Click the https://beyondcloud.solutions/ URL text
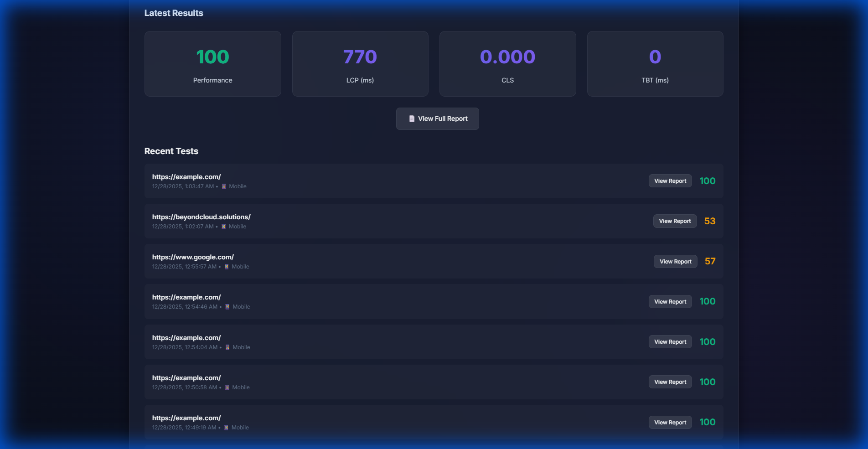868x449 pixels. coord(201,217)
